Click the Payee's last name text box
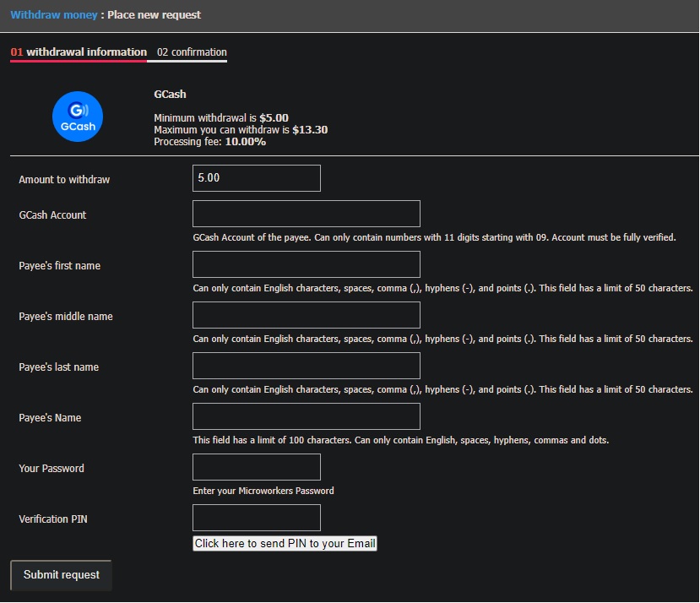The image size is (700, 603). click(307, 366)
